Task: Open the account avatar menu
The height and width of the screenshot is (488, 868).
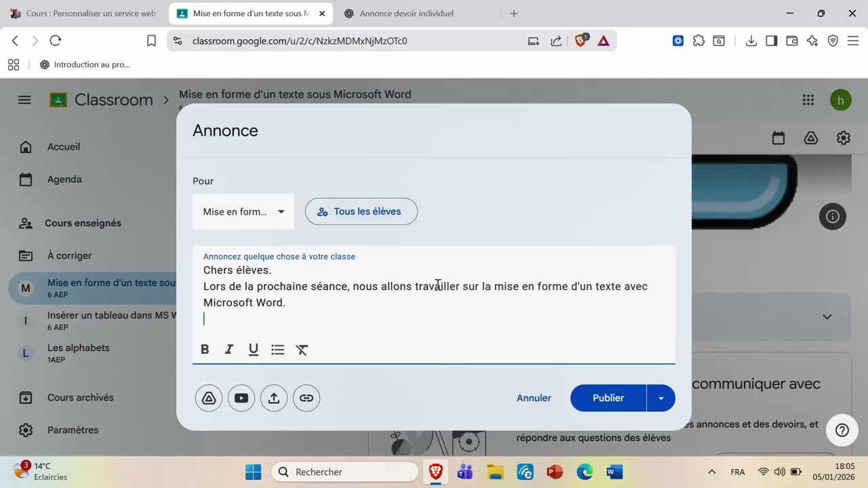Action: (x=841, y=100)
